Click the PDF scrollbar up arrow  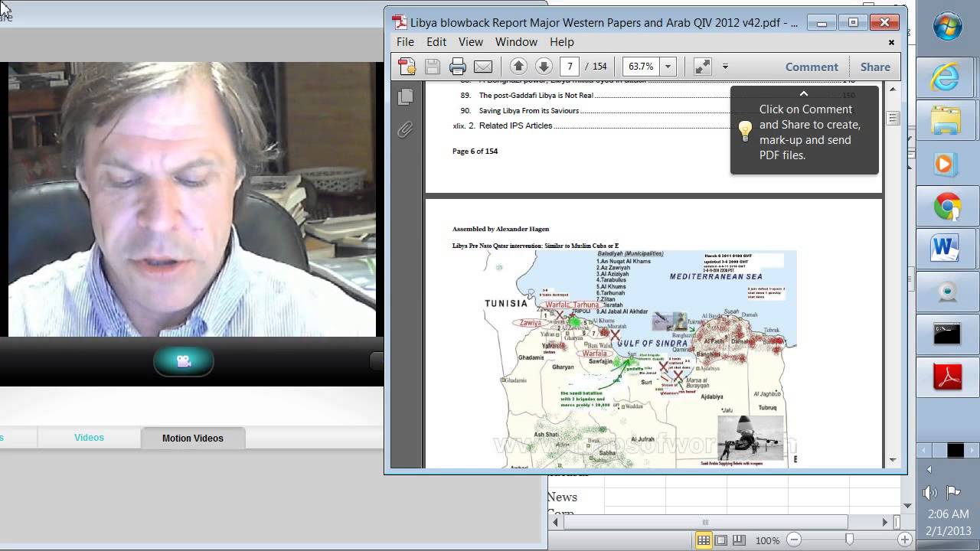tap(893, 90)
